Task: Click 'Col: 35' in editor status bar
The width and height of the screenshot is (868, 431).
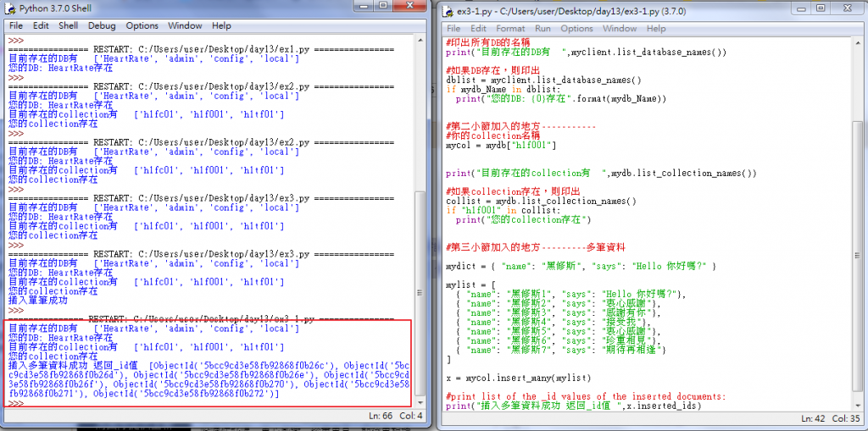Action: point(846,418)
